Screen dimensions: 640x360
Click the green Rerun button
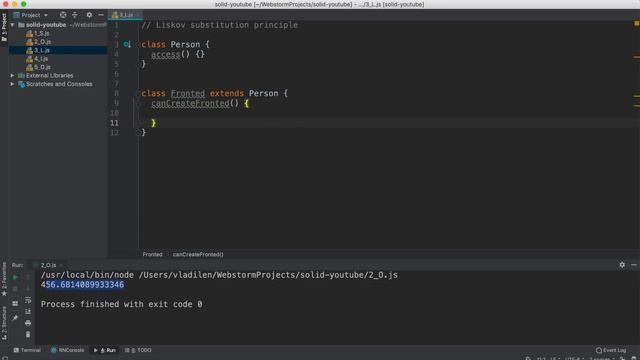coord(15,278)
